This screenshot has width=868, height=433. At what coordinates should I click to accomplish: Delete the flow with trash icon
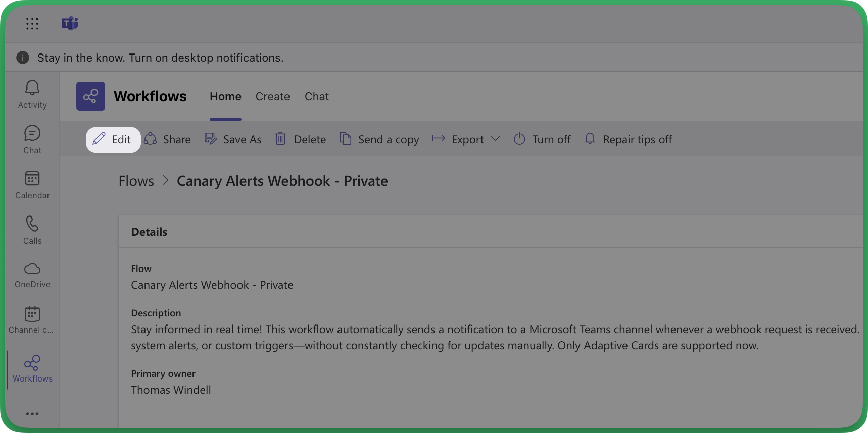(301, 139)
